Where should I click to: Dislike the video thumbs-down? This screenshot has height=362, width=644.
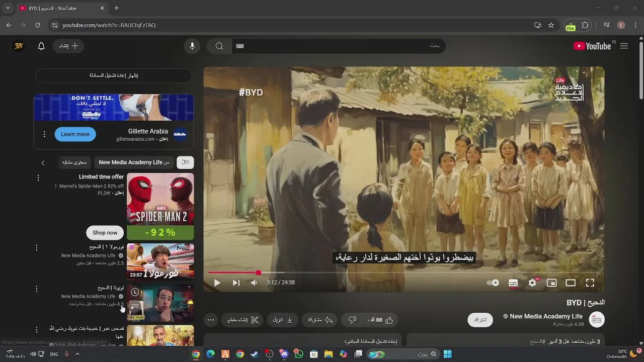tap(352, 320)
